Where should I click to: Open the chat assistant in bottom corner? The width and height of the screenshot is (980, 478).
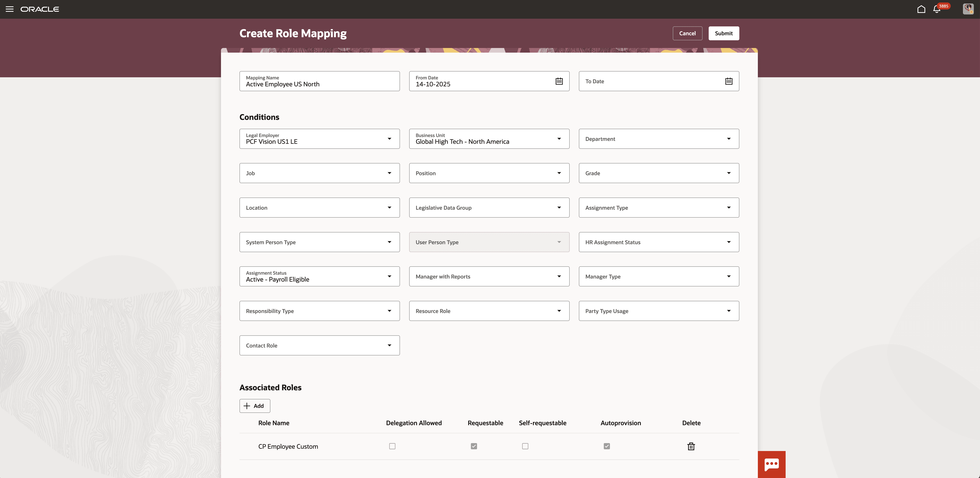[771, 464]
